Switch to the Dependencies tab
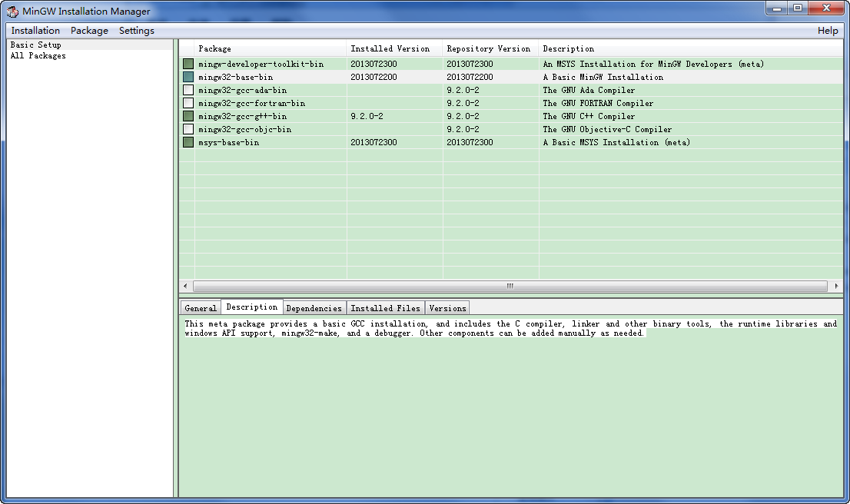Screen dimensions: 850x504 [314, 308]
